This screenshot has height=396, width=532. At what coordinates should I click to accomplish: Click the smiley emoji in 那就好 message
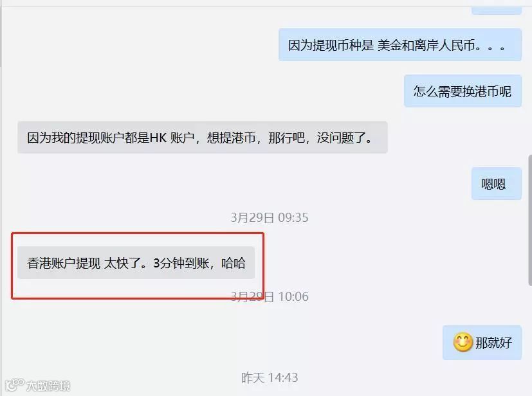pyautogui.click(x=463, y=343)
